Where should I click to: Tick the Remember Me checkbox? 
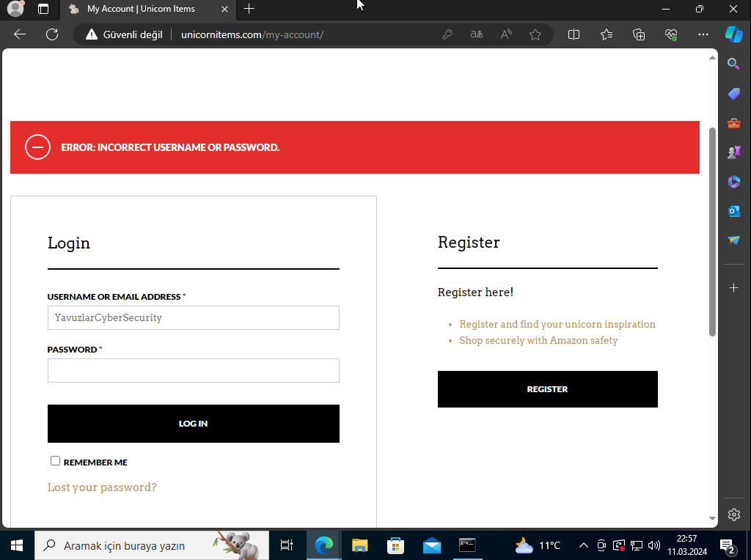coord(55,461)
